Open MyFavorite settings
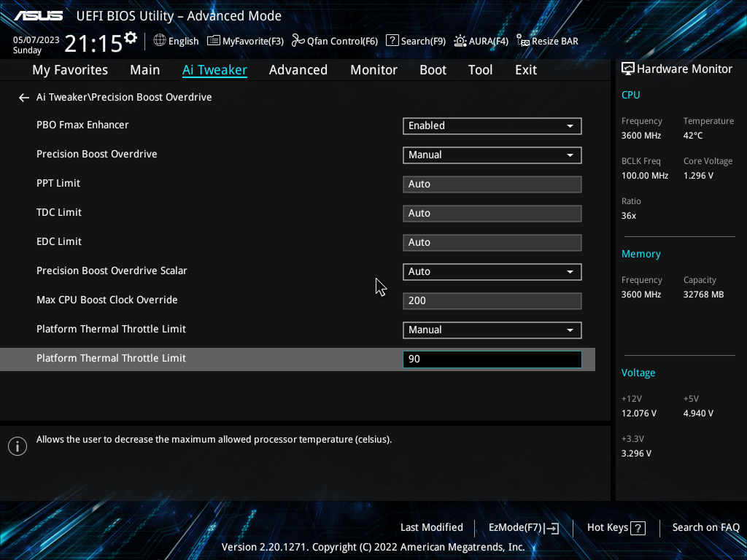The height and width of the screenshot is (560, 747). click(x=245, y=41)
